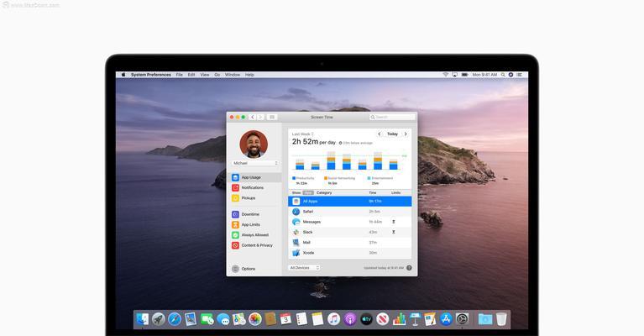Open App Store from the Dock
644x336 pixels.
coord(446,319)
